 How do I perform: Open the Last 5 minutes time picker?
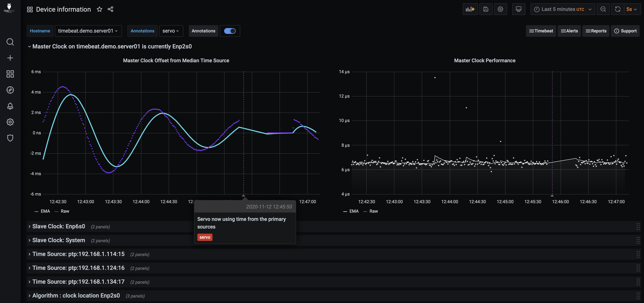point(563,9)
